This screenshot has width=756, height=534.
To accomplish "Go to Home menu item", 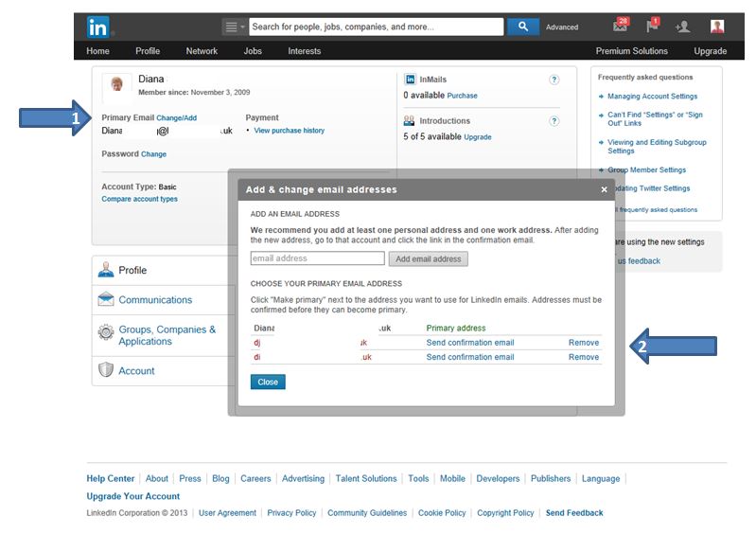I will tap(97, 51).
